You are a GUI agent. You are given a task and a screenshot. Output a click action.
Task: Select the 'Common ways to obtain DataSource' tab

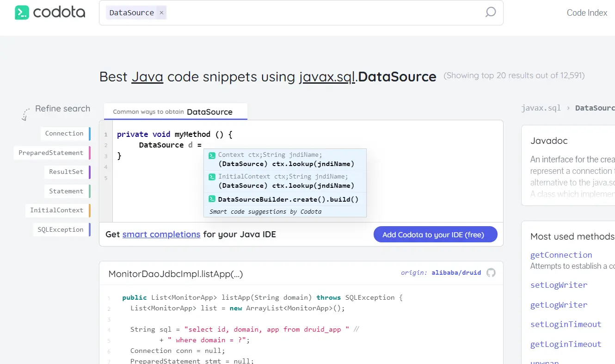click(175, 111)
